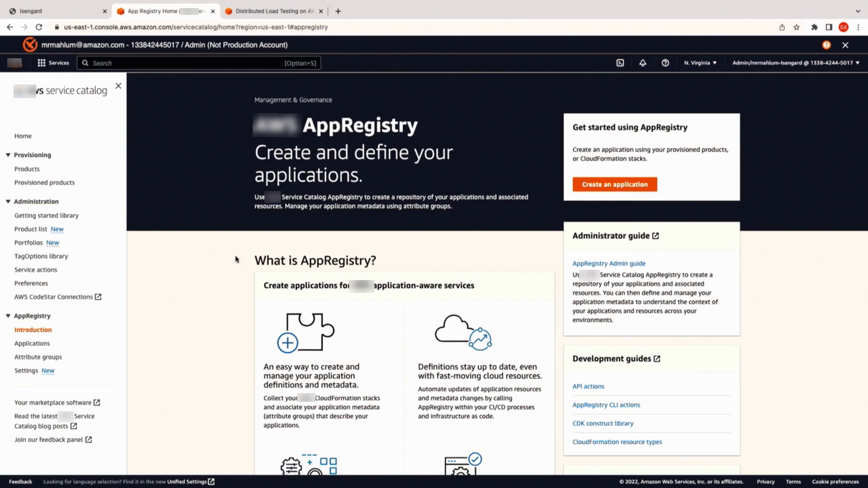
Task: Open the N. Virginia region dropdown
Action: pos(700,63)
